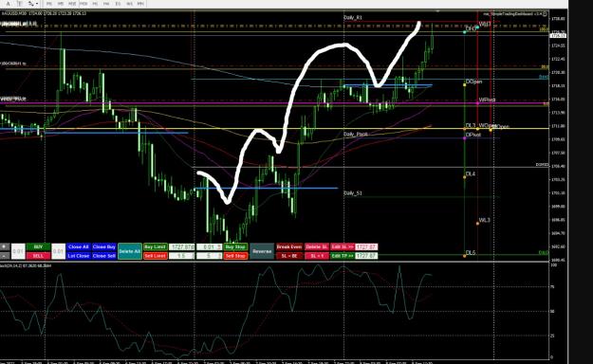Click the Buy Limit button
Viewport: 593px width, 364px height.
click(x=155, y=246)
